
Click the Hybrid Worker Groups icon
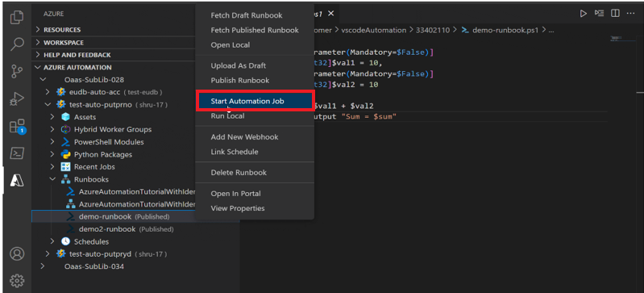tap(66, 129)
